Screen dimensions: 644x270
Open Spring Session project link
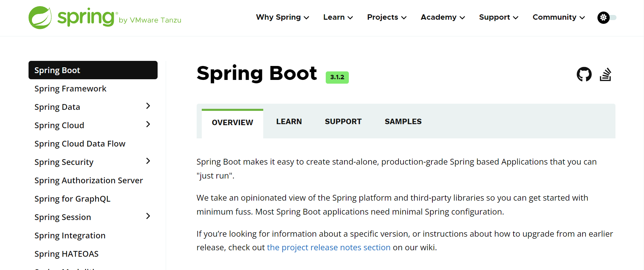pyautogui.click(x=63, y=217)
